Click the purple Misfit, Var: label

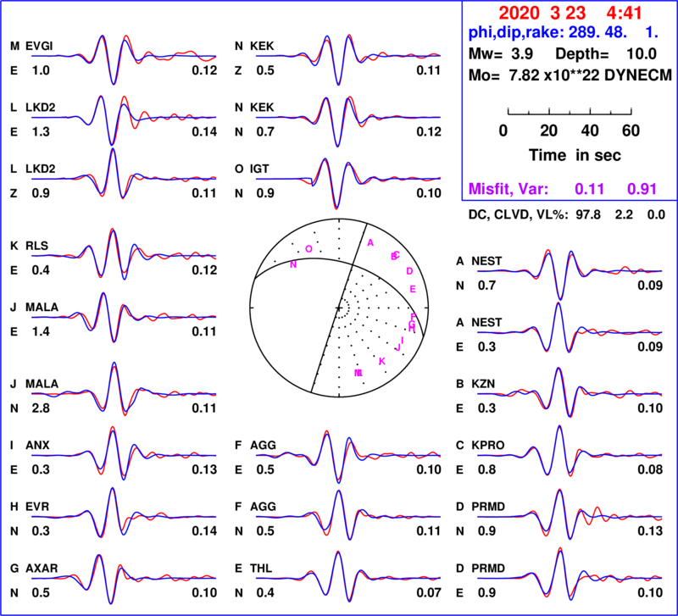tap(508, 189)
